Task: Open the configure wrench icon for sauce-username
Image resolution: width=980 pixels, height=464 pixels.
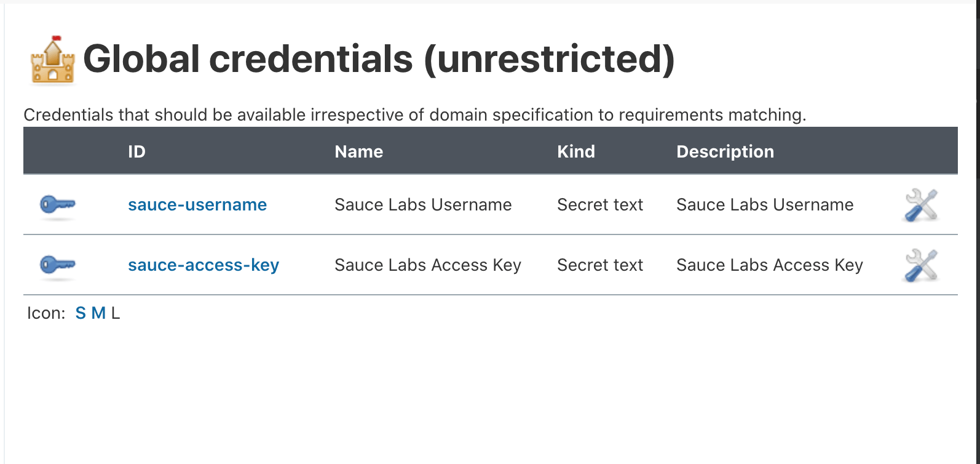Action: click(921, 205)
